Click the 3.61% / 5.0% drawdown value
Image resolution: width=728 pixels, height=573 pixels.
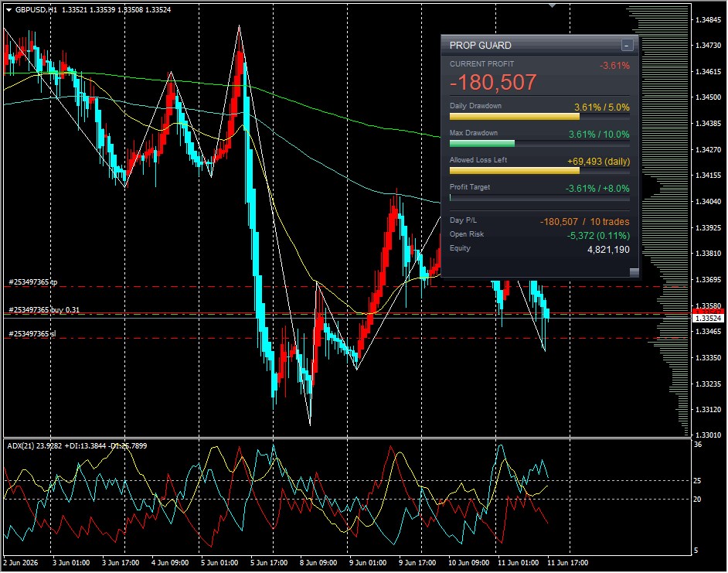602,107
